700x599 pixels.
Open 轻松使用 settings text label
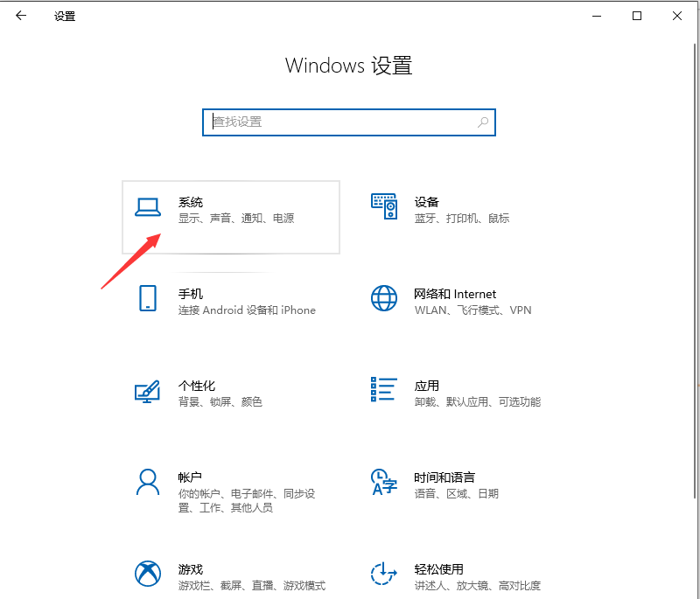point(439,569)
